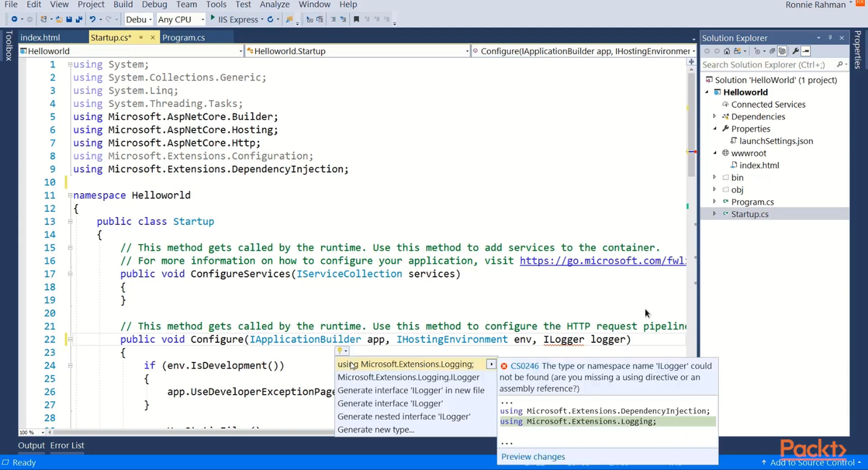The height and width of the screenshot is (470, 868).
Task: Collapse the Properties node in Solution Explorer
Action: 715,129
